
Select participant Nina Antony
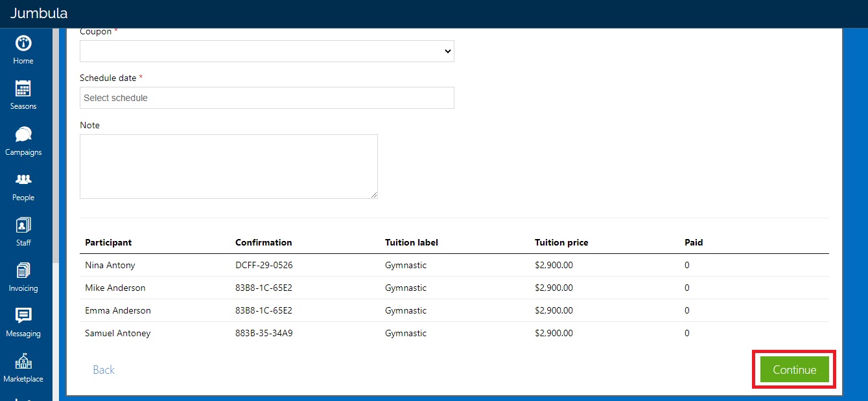coord(110,265)
